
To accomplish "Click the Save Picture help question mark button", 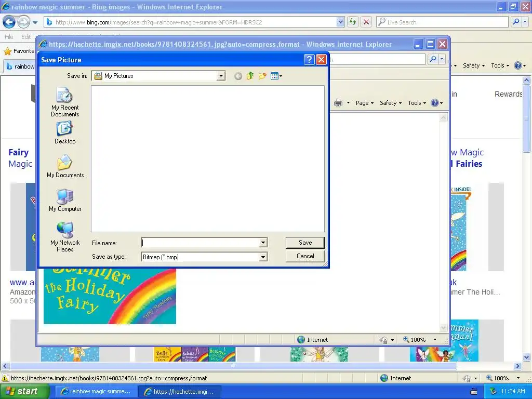I will point(309,60).
